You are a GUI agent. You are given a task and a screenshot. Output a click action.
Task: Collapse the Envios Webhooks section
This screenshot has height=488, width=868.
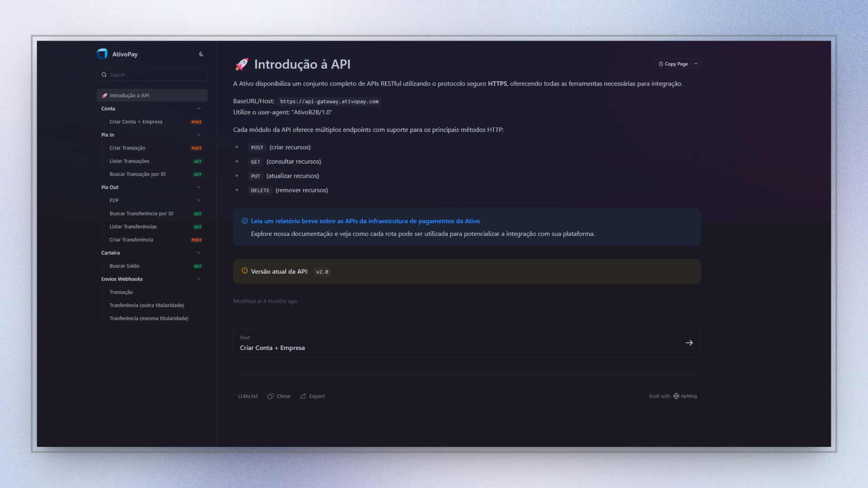198,279
